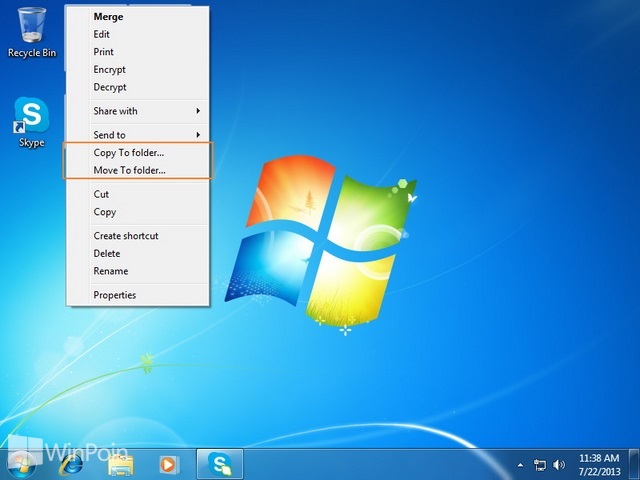Launch Windows Media Player from taskbar
This screenshot has width=640, height=480.
pos(169,464)
